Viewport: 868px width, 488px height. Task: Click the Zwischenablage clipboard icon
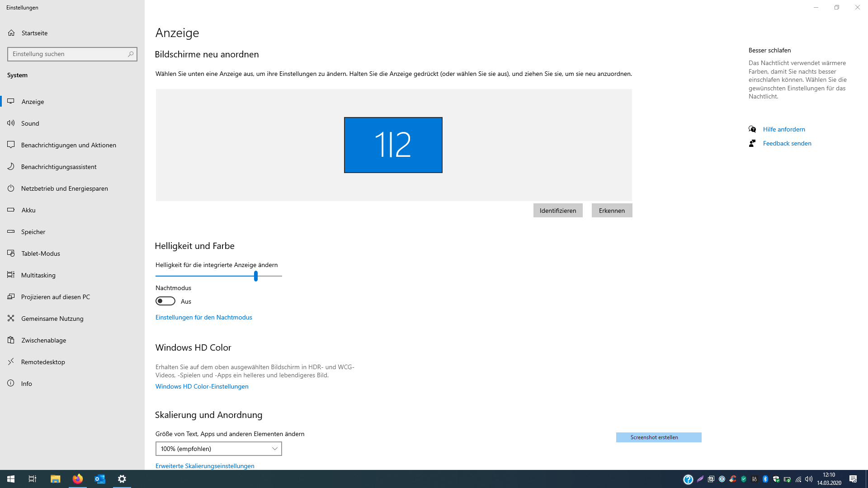click(11, 340)
